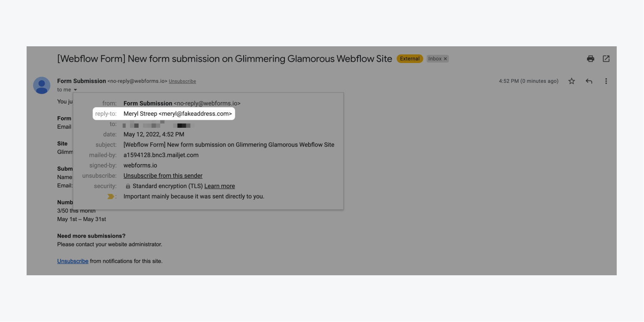Viewport: 644px width, 322px height.
Task: Click signed-by webforms.io value
Action: coord(140,166)
